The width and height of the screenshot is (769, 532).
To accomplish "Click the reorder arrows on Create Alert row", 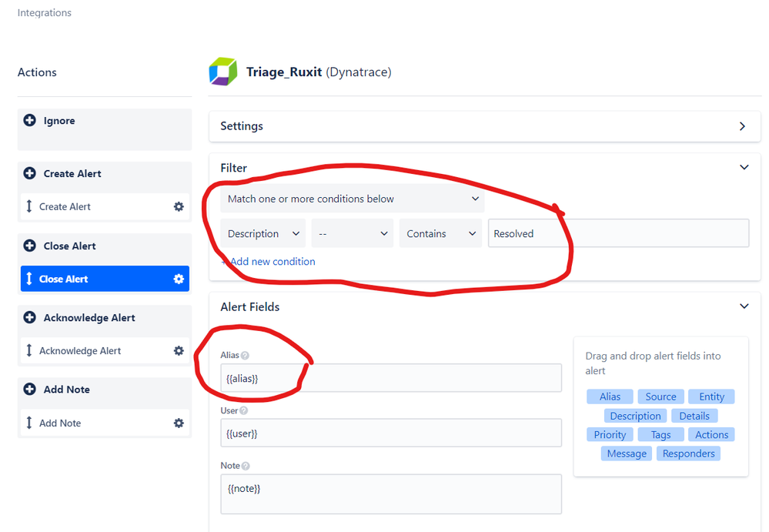I will [x=29, y=206].
